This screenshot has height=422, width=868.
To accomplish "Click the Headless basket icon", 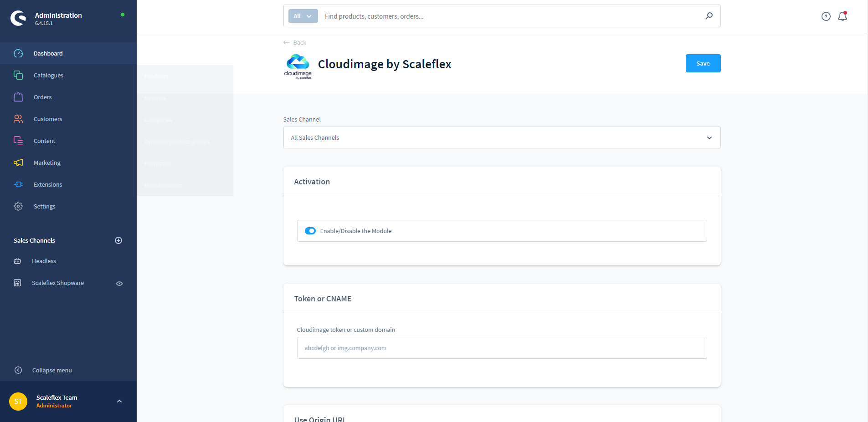I will [17, 261].
